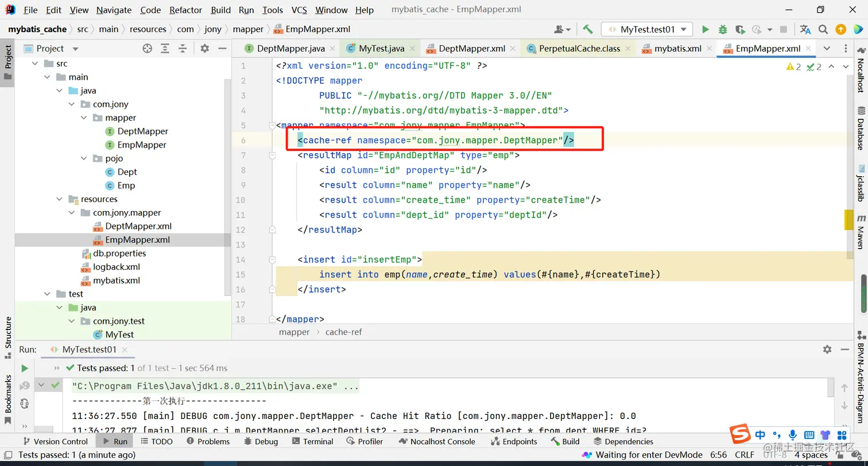Click the CRLF line separator in status bar
This screenshot has width=868, height=466.
point(745,455)
